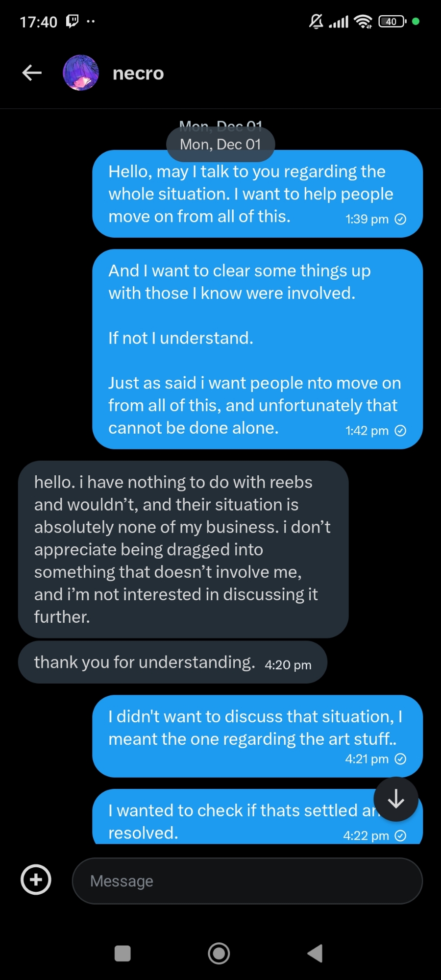Tap the battery indicator in status bar
This screenshot has height=980, width=441.
click(392, 22)
